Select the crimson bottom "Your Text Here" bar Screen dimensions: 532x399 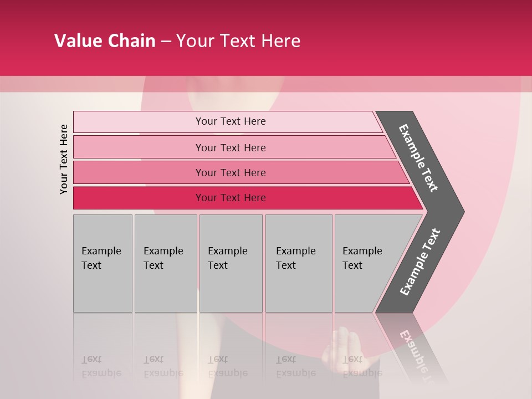pyautogui.click(x=231, y=198)
